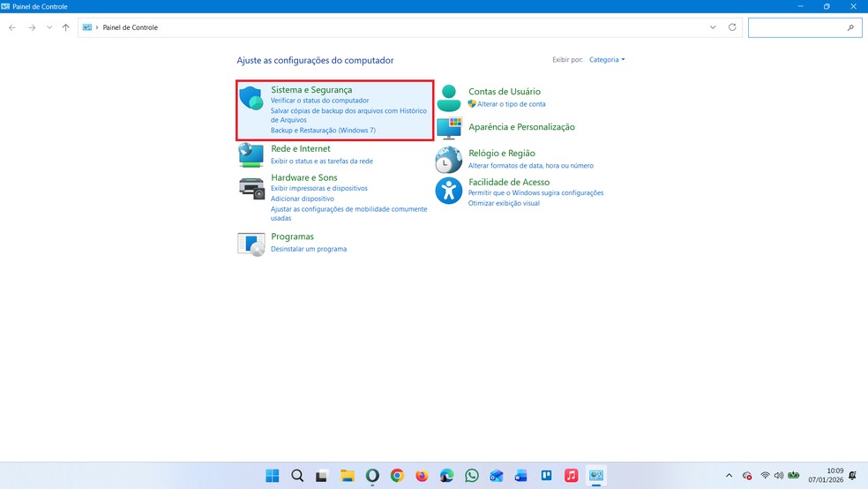This screenshot has width=868, height=489.
Task: Click the red-badged cloud icon in system tray
Action: coord(747,476)
